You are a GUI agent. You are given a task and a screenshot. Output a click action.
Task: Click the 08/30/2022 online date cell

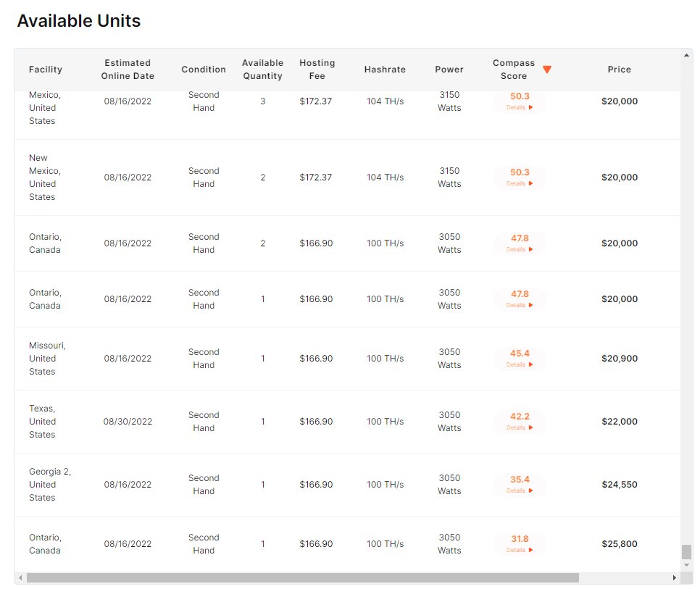click(128, 421)
